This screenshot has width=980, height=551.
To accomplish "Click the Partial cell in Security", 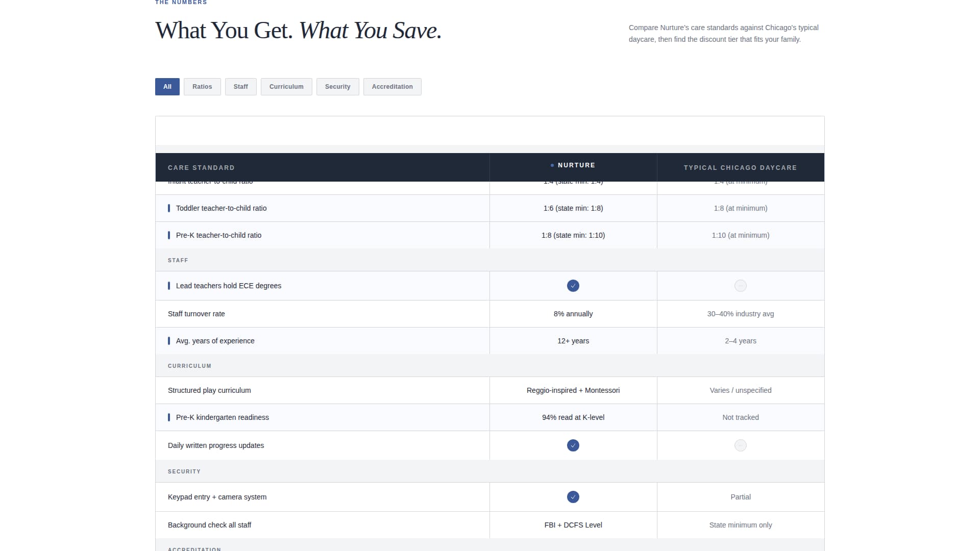I will [x=741, y=497].
